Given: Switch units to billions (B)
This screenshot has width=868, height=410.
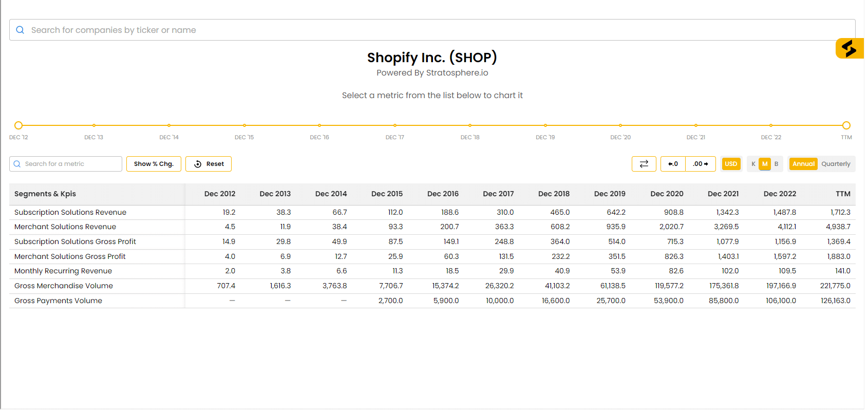Looking at the screenshot, I should (776, 164).
